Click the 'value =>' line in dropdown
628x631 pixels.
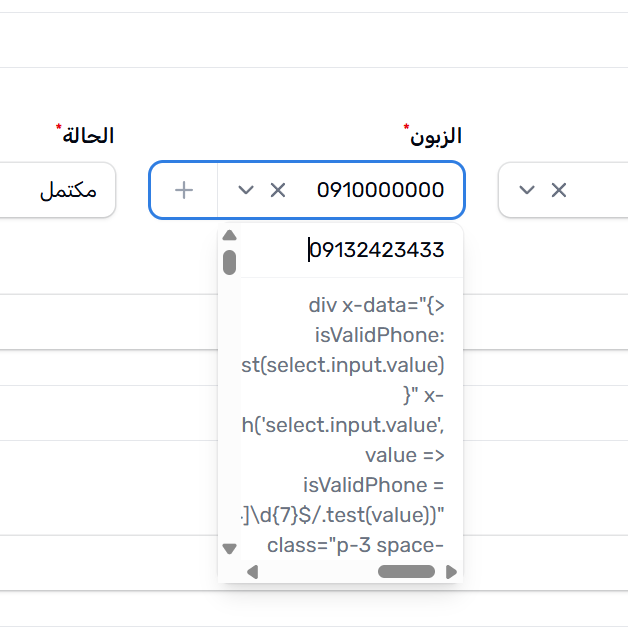pyautogui.click(x=404, y=455)
